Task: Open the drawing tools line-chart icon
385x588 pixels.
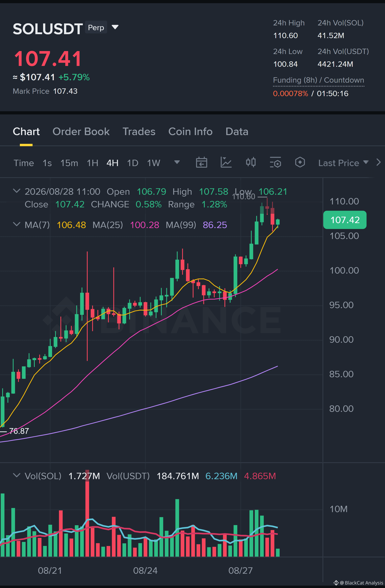Action: tap(226, 162)
